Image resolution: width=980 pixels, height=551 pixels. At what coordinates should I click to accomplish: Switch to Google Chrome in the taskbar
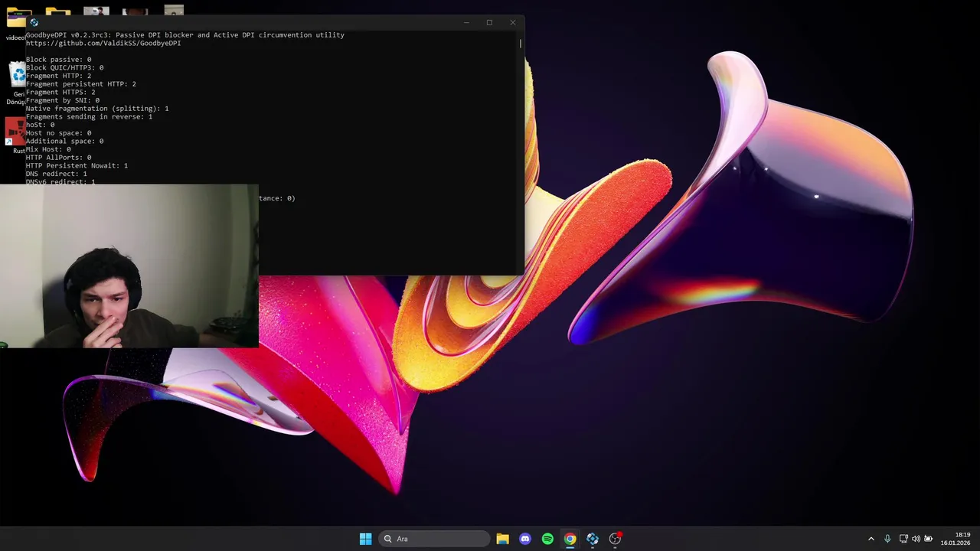click(x=570, y=539)
